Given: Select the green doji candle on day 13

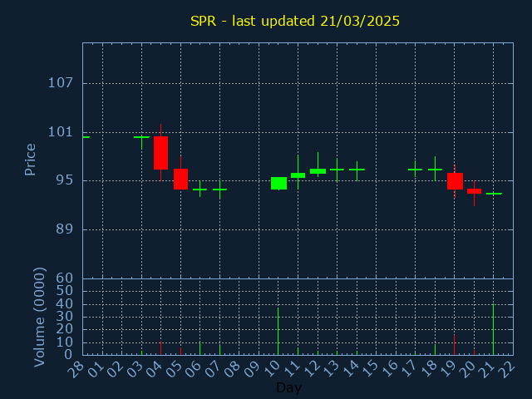Looking at the screenshot, I should tap(337, 169).
